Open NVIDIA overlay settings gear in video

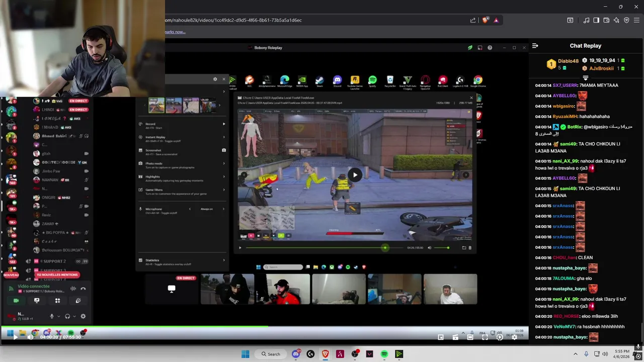[x=215, y=79]
